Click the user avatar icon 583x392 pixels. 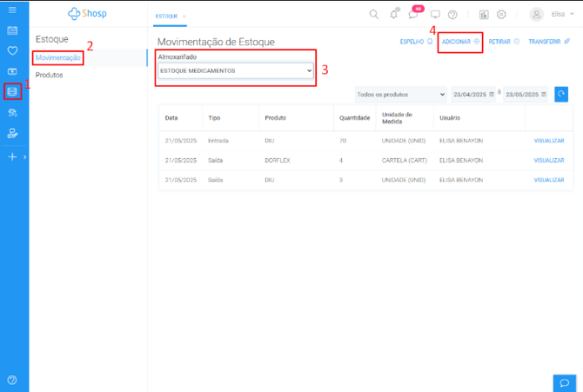537,15
